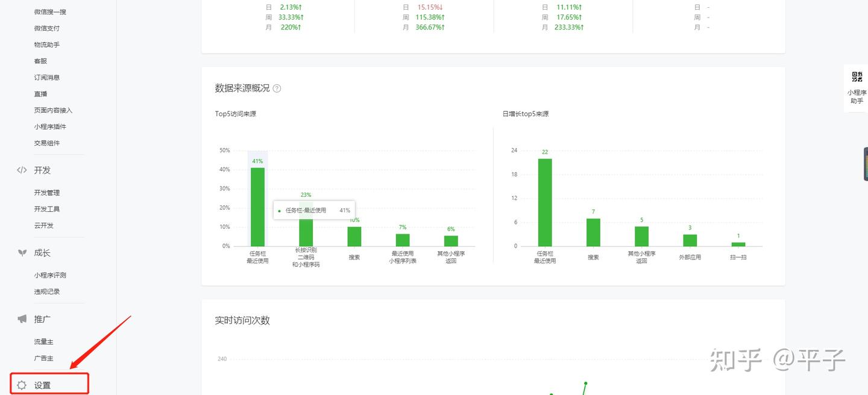Select the 成长 section heading
868x395 pixels.
(42, 253)
